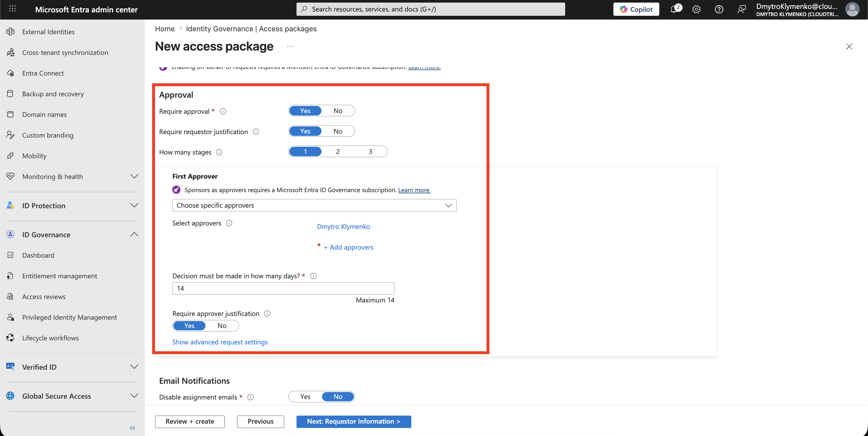Viewport: 868px width, 436px height.
Task: Click the Custom branding icon
Action: click(10, 135)
